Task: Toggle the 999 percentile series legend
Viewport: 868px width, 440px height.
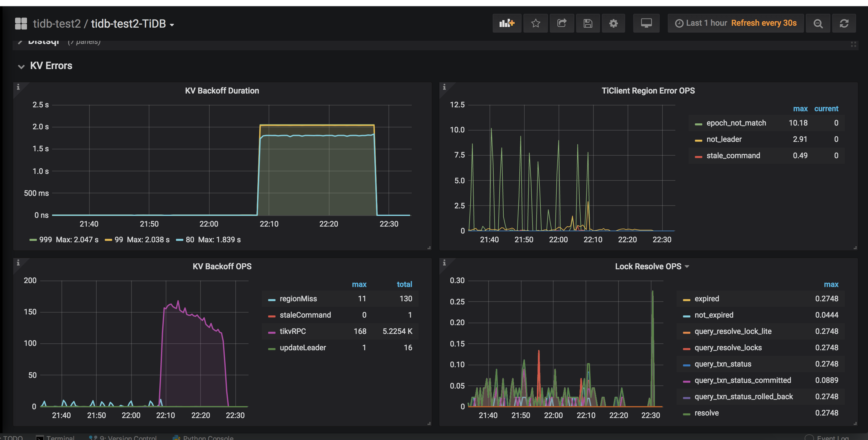Action: 45,239
